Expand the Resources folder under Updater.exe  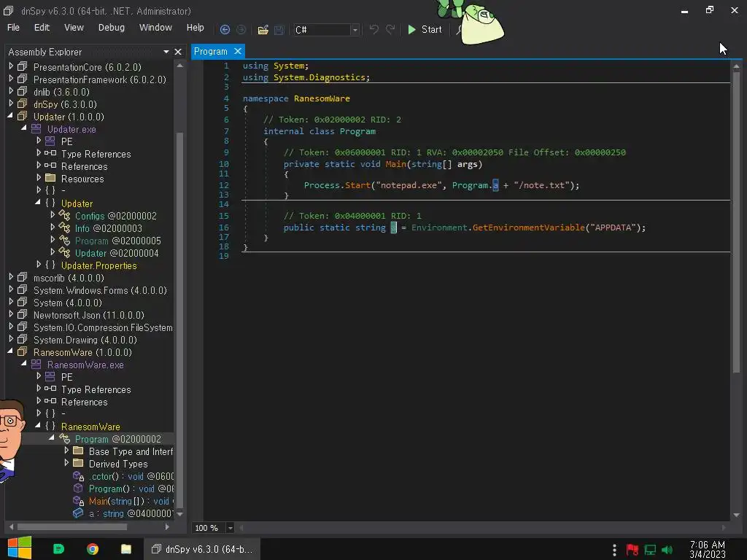click(x=39, y=178)
